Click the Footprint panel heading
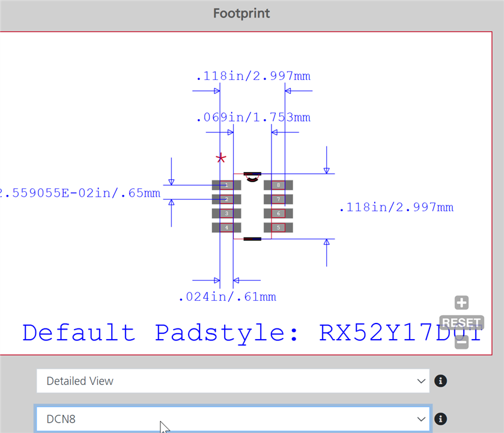 [x=241, y=13]
